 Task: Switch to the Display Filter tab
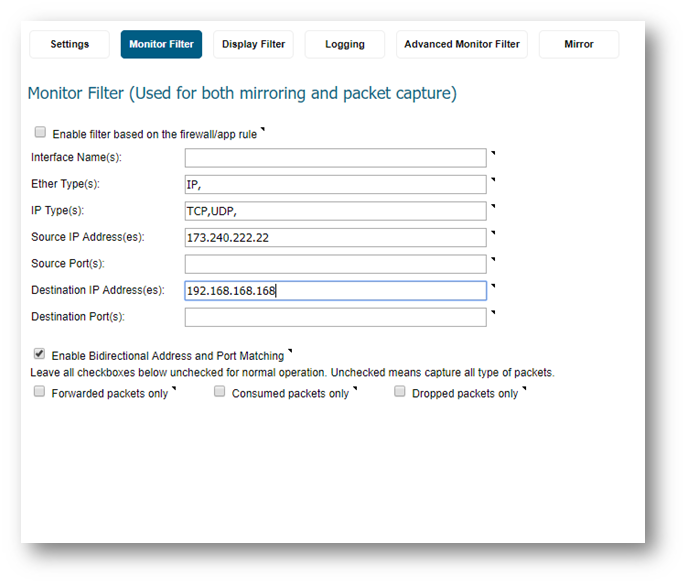[253, 44]
